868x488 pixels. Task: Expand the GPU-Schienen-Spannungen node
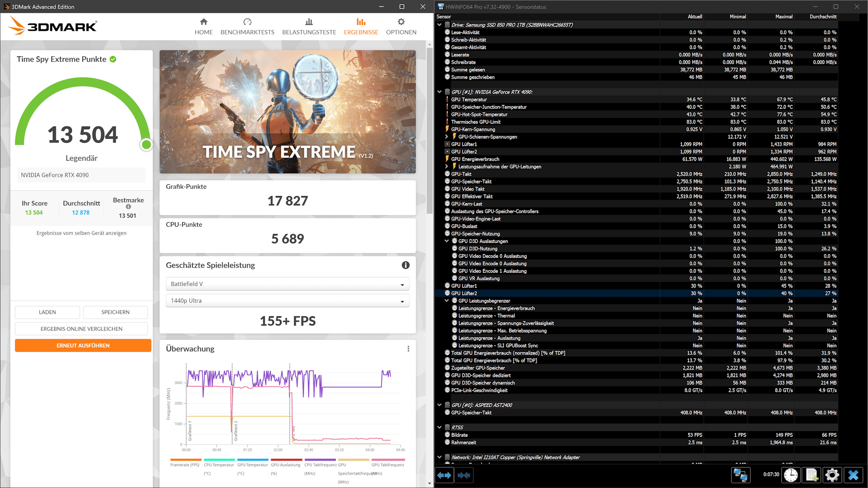447,137
